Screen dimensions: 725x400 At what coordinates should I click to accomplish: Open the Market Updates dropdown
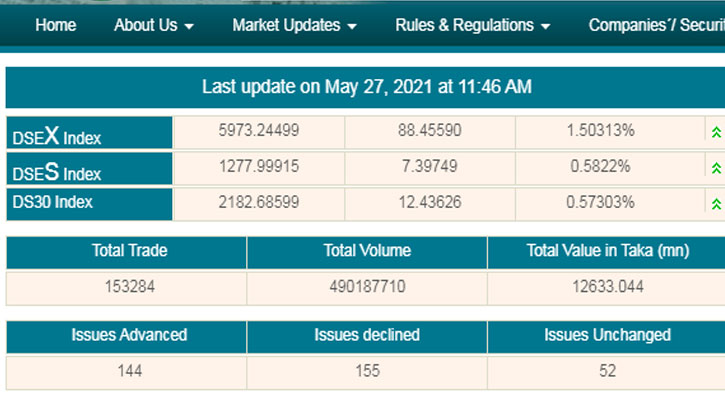pyautogui.click(x=294, y=26)
